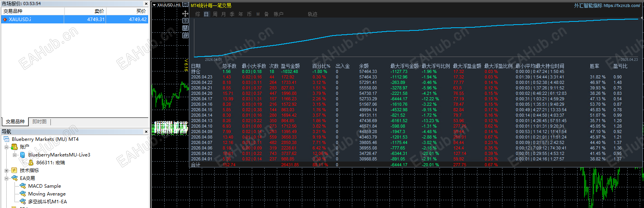Click the BlueberryMarketsMU-Live3 server icon
644x208 pixels.
pos(23,155)
